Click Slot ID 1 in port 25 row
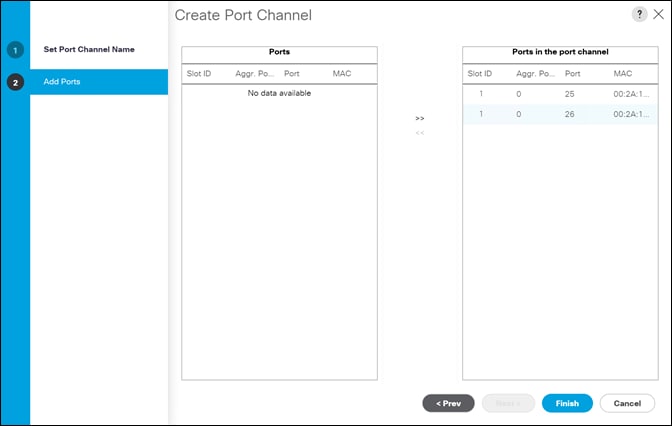672x426 pixels. click(481, 94)
